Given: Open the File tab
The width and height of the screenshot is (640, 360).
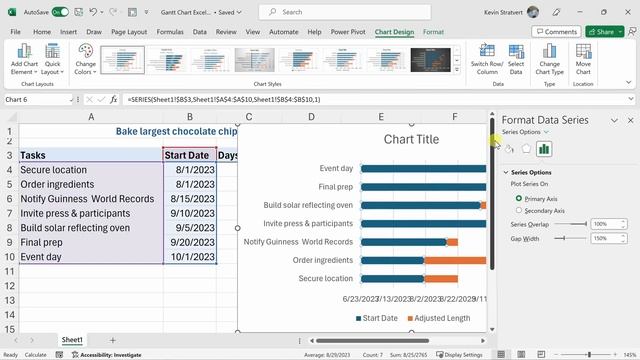Looking at the screenshot, I should tap(16, 32).
